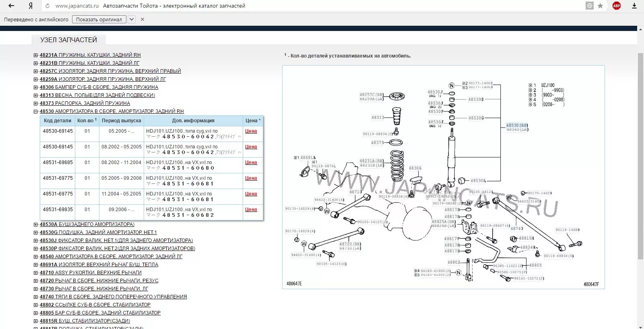Expand the 48259A insulator node

click(36, 79)
